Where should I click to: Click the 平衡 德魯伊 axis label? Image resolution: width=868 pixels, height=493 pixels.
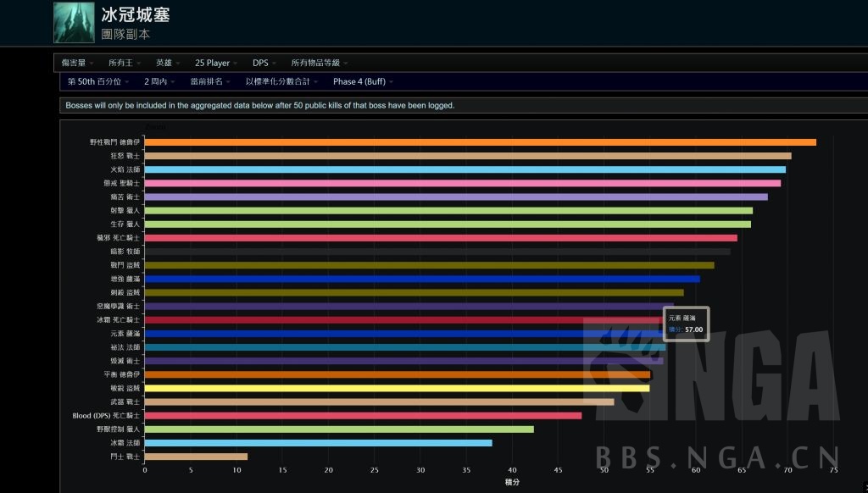pos(122,374)
